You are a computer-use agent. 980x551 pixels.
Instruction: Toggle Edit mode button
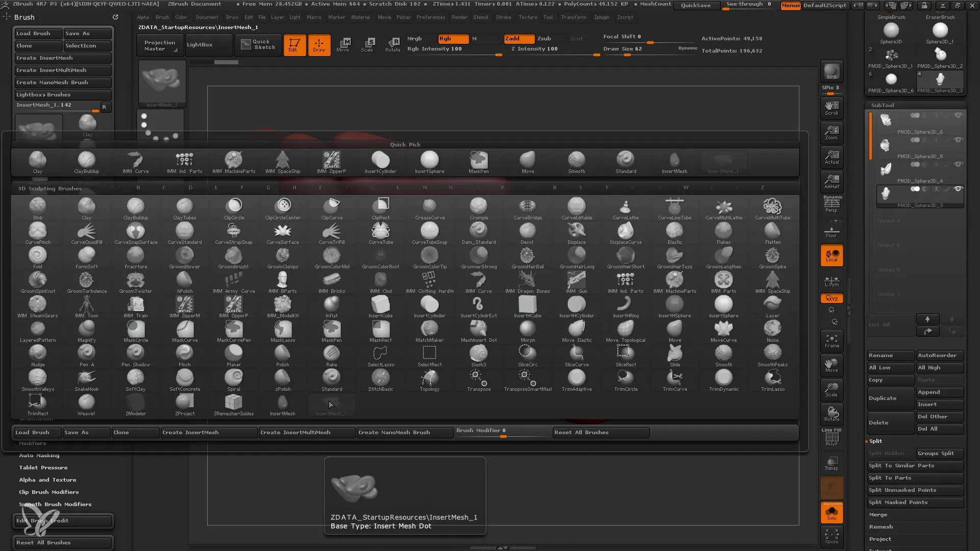pyautogui.click(x=295, y=45)
